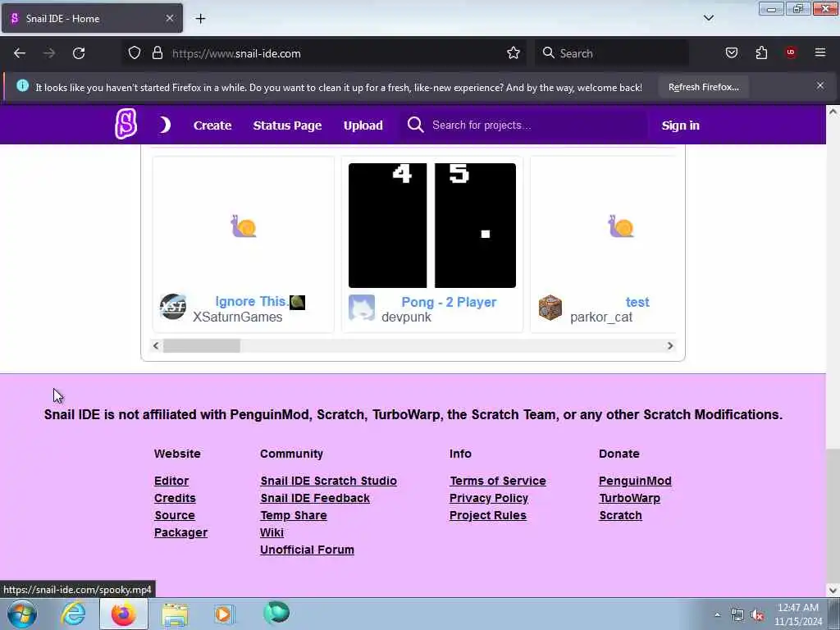
Task: Open the Wiki footer link
Action: click(x=272, y=532)
